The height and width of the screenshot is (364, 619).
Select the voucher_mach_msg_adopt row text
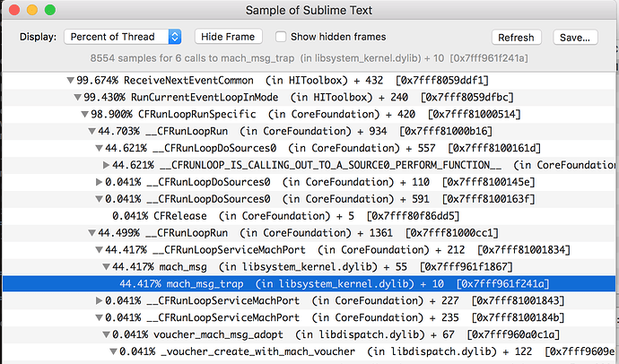coord(336,334)
